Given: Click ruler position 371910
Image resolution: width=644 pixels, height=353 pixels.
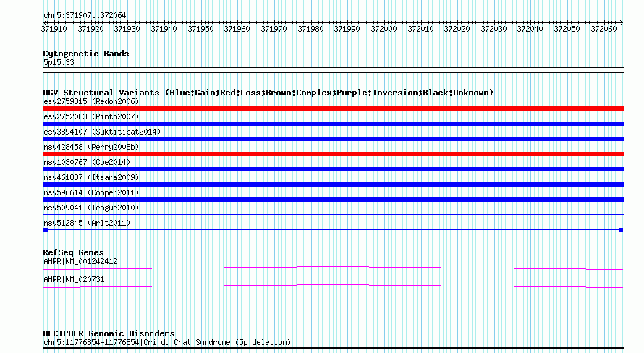Looking at the screenshot, I should tap(54, 29).
